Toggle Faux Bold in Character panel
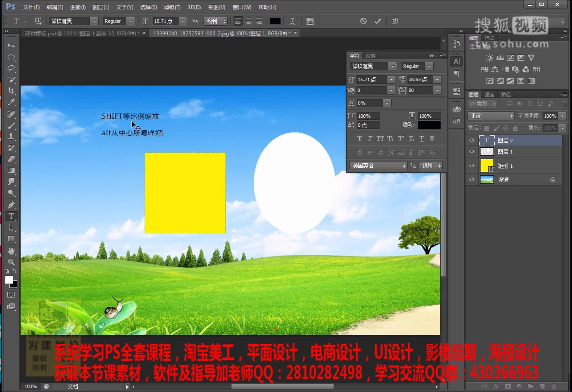Screen dimensions: 572x392 click(x=359, y=139)
